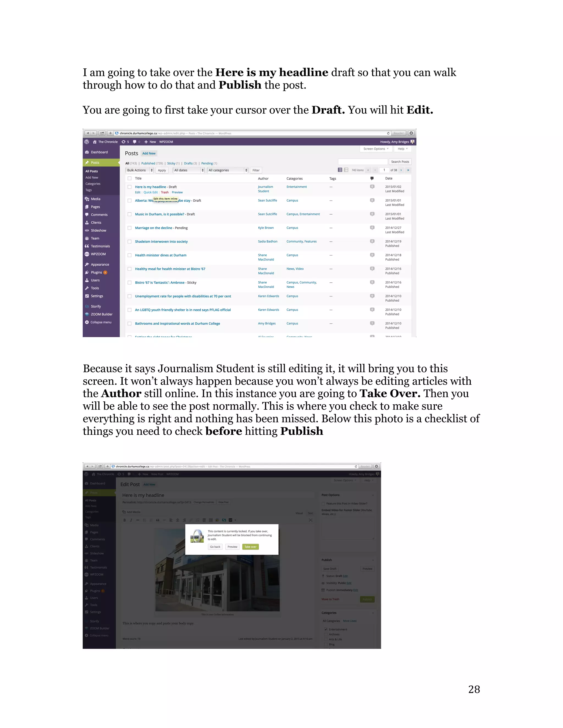This screenshot has width=563, height=728.
Task: Open the toolbar toggle arrow in Edit Post editor
Action: [236, 520]
